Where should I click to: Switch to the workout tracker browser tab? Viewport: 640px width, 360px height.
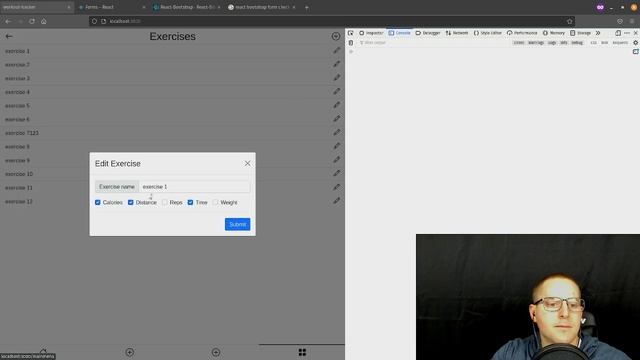pos(36,7)
